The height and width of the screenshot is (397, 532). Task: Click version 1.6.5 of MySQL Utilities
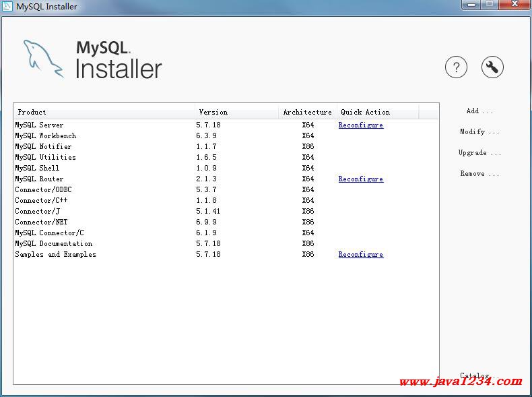pos(206,157)
